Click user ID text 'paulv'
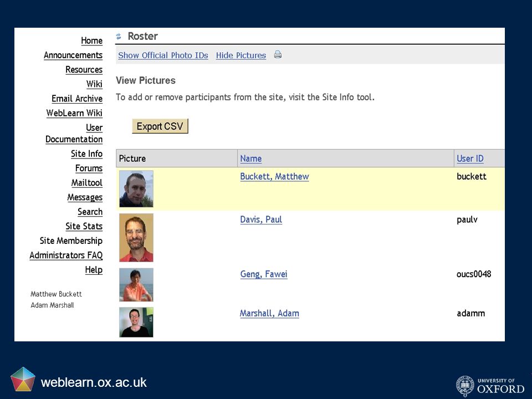532x399 pixels. pos(467,220)
